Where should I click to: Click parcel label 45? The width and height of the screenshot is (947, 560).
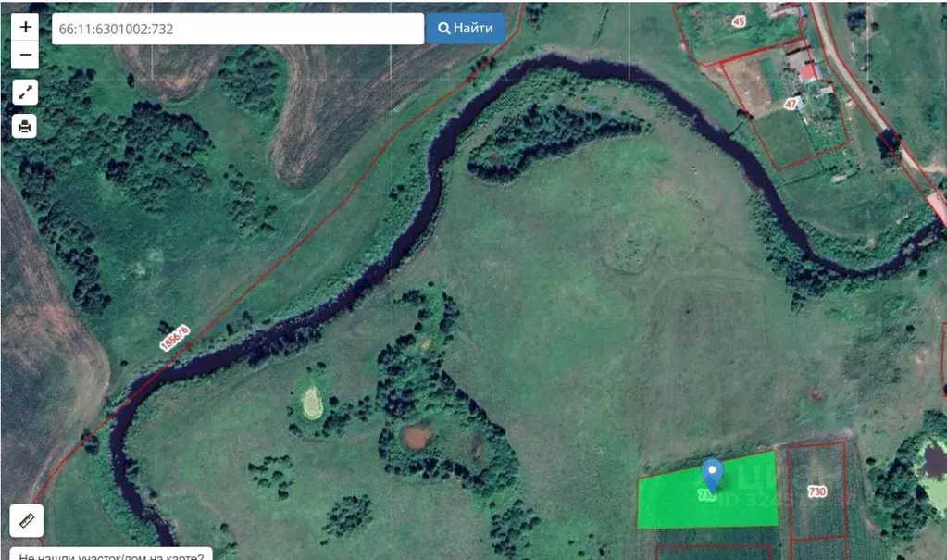pyautogui.click(x=738, y=21)
